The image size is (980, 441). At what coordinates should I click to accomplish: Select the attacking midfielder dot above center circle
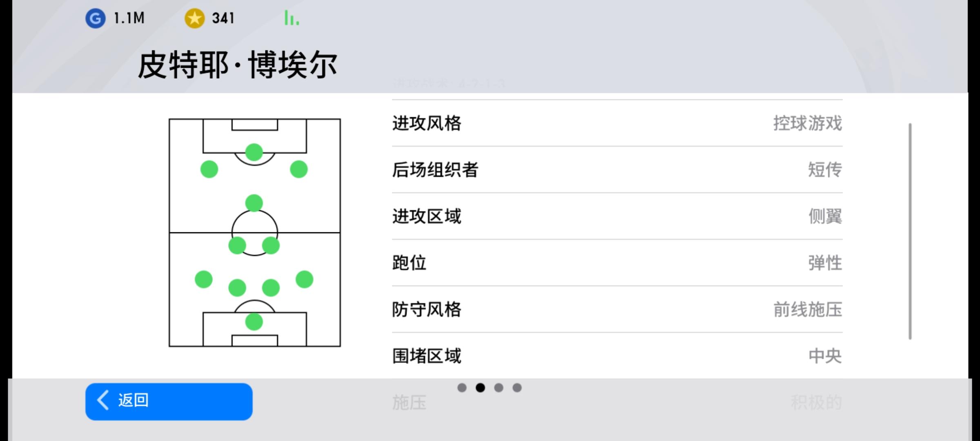[x=254, y=203]
